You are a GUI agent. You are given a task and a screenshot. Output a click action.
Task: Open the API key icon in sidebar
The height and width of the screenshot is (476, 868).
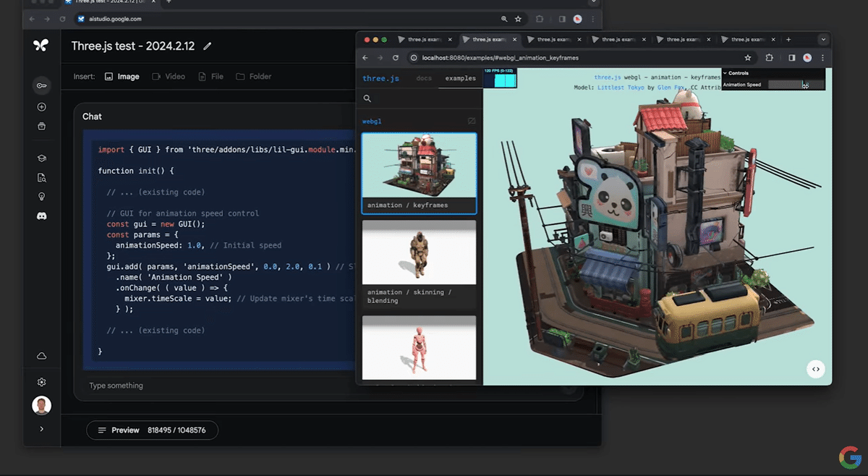[x=41, y=86]
